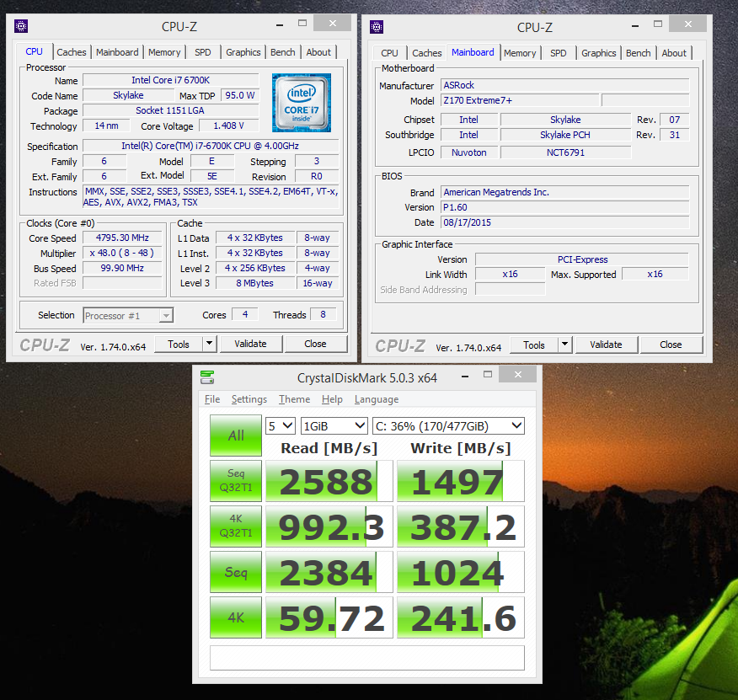Screen dimensions: 738x700
Task: Close the left CPU-Z window via title bar
Action: coord(333,23)
